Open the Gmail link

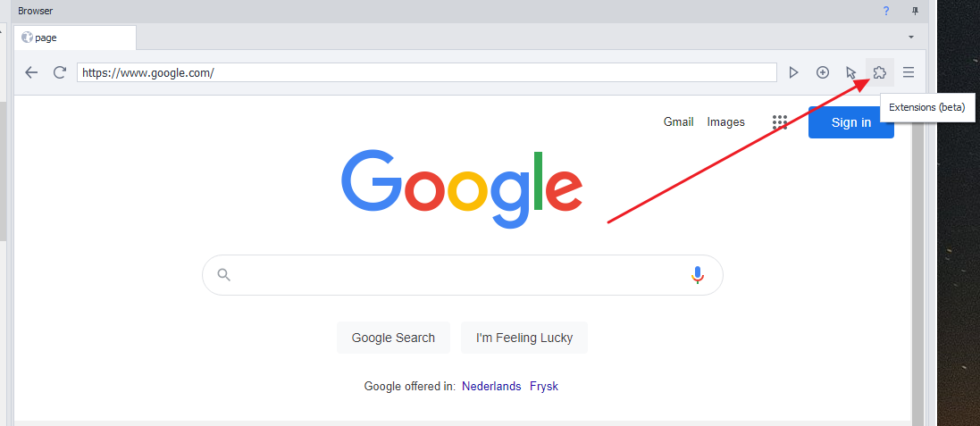pyautogui.click(x=678, y=122)
